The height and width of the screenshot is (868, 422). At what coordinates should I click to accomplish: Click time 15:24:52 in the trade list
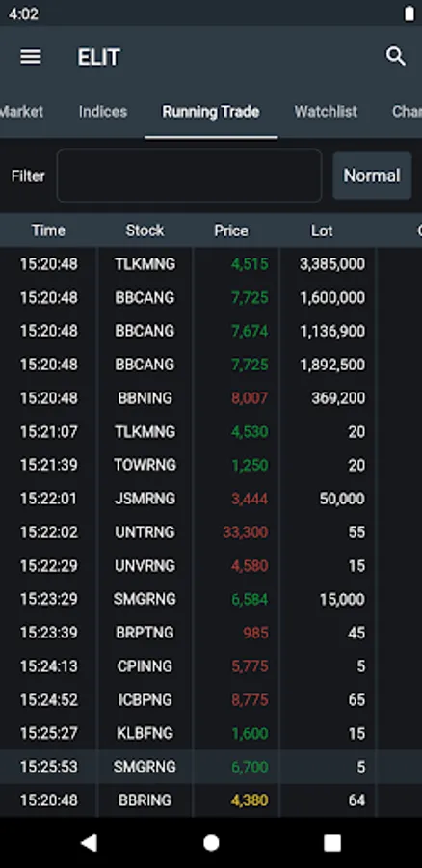click(49, 700)
